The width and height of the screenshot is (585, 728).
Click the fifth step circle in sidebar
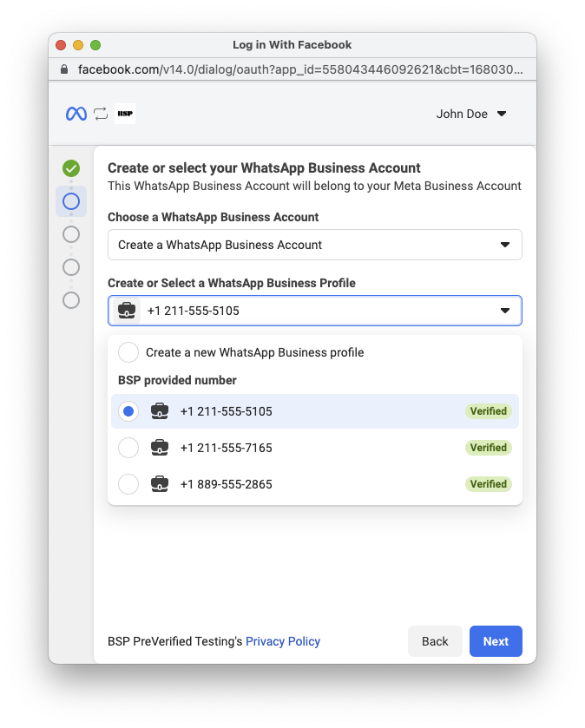pos(71,300)
